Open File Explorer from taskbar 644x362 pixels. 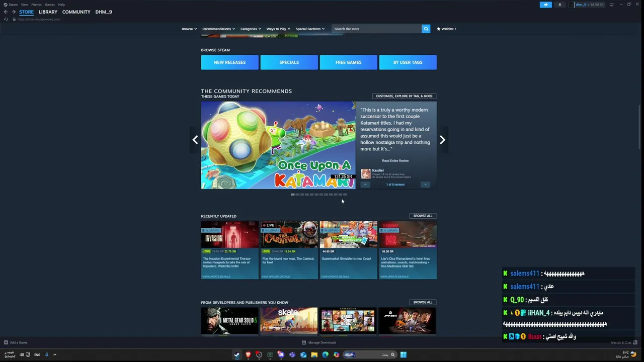click(314, 354)
